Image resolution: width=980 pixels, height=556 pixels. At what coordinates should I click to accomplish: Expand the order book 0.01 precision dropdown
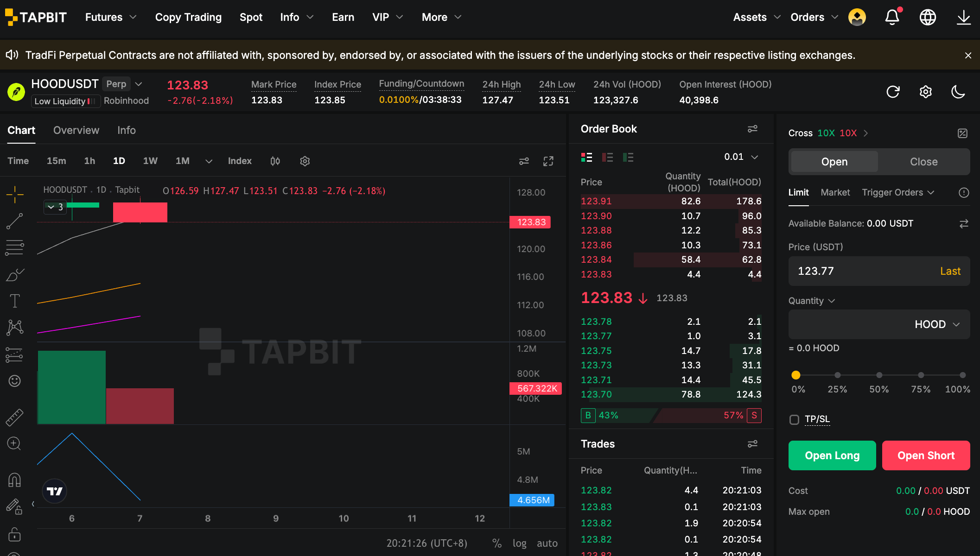click(741, 157)
